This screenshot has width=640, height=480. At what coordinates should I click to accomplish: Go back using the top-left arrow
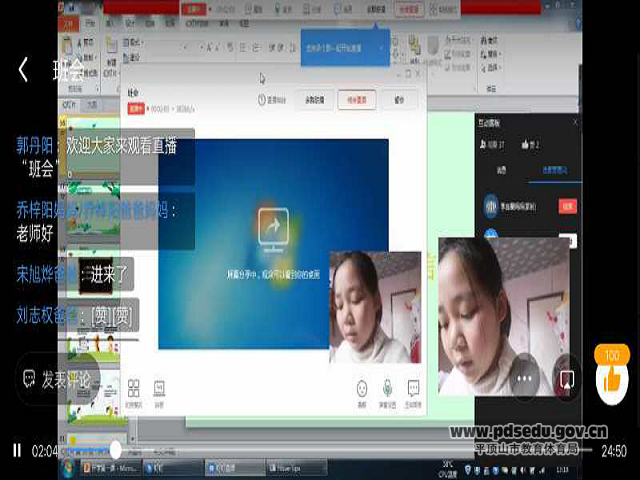(23, 70)
